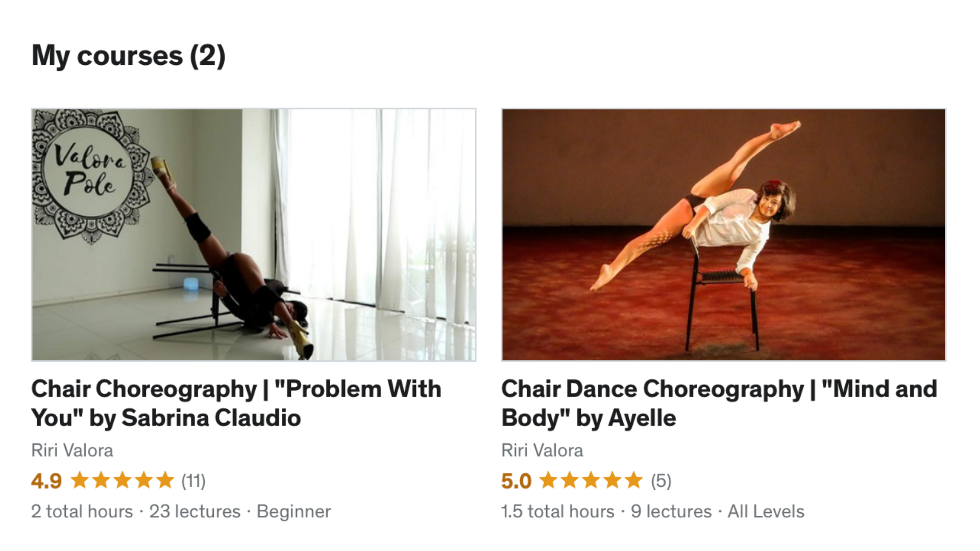
Task: Open the "Problem With You" course thumbnail
Action: [254, 235]
